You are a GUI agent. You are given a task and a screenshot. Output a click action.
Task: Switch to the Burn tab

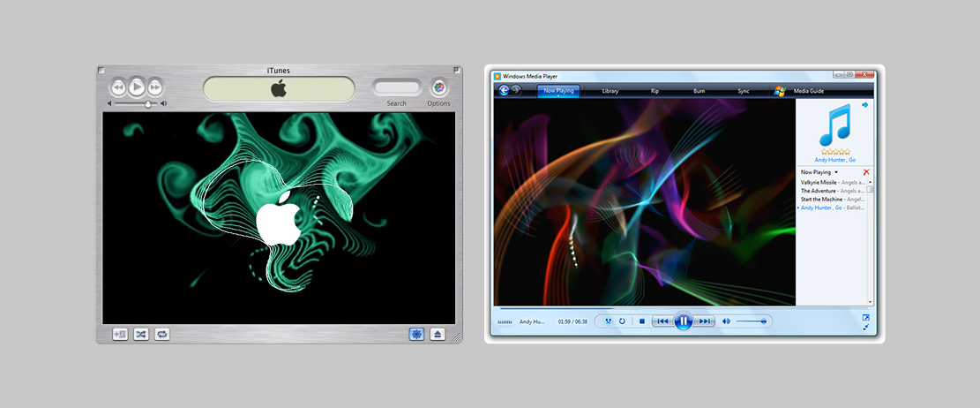point(699,91)
